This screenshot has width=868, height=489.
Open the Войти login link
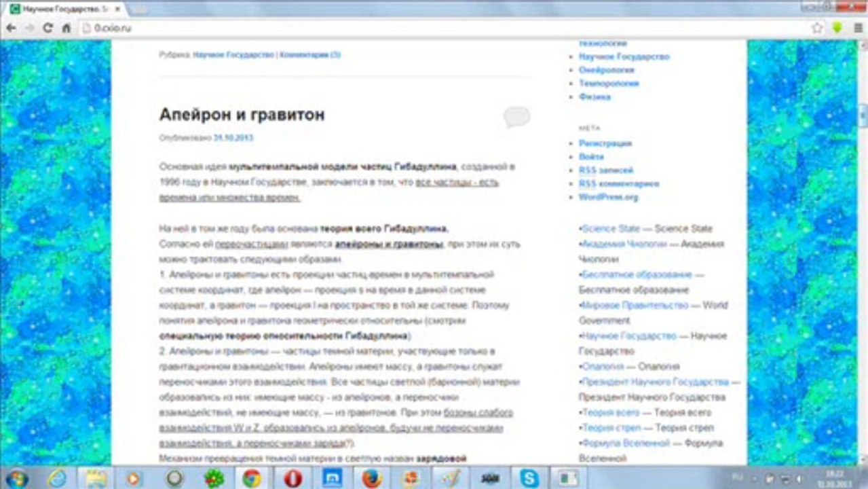(x=591, y=157)
